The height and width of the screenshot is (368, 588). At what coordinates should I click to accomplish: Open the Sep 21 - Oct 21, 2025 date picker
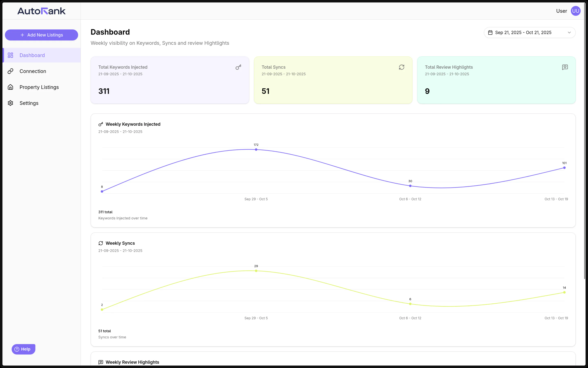530,32
